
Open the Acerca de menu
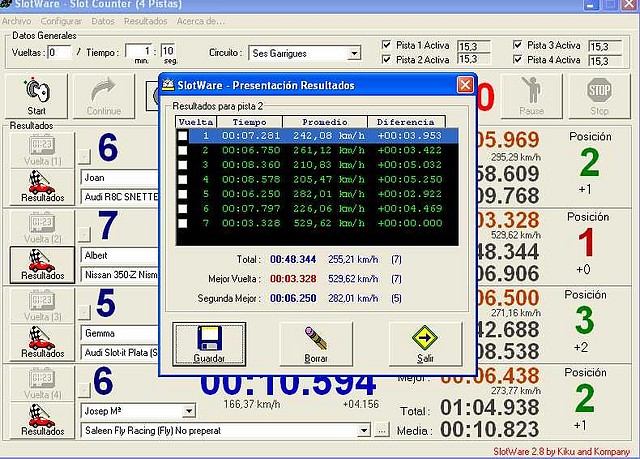(x=200, y=21)
